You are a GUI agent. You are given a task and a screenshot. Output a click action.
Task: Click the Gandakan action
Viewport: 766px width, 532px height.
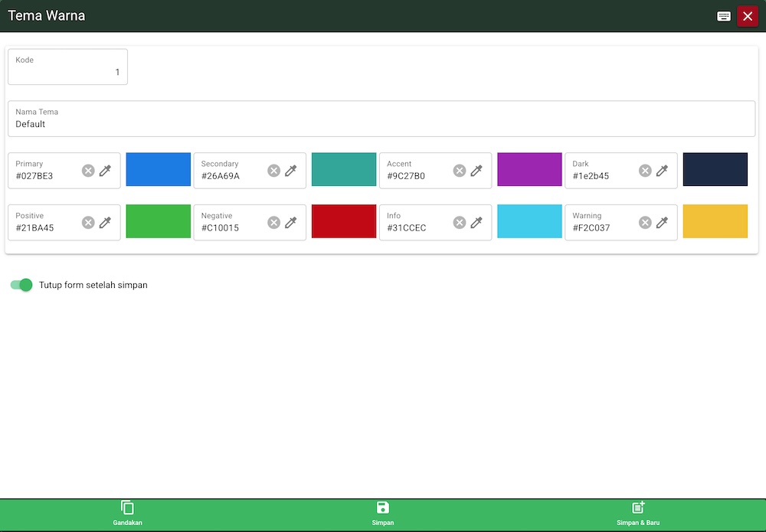(127, 513)
